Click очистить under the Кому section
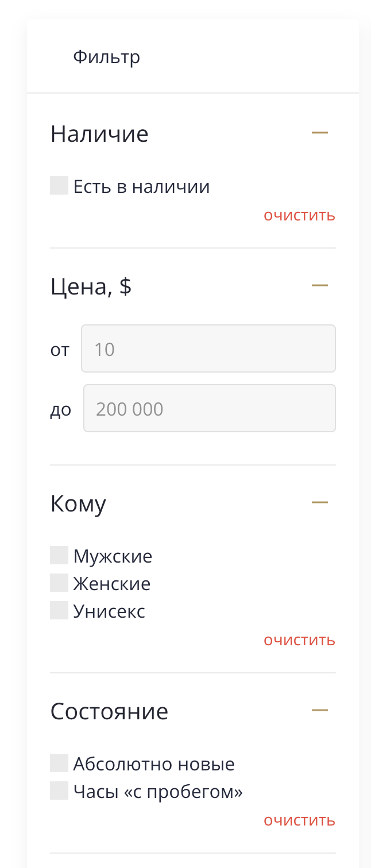371x868 pixels. click(x=299, y=640)
